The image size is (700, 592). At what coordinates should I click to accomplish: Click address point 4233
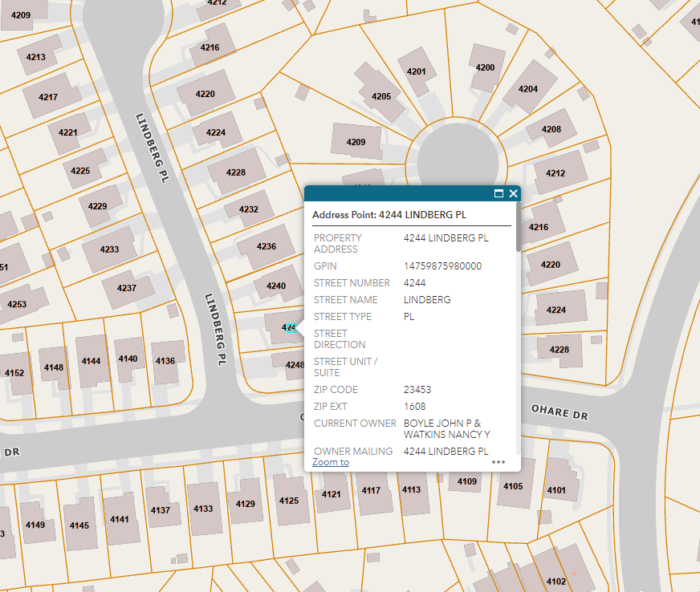click(x=109, y=249)
